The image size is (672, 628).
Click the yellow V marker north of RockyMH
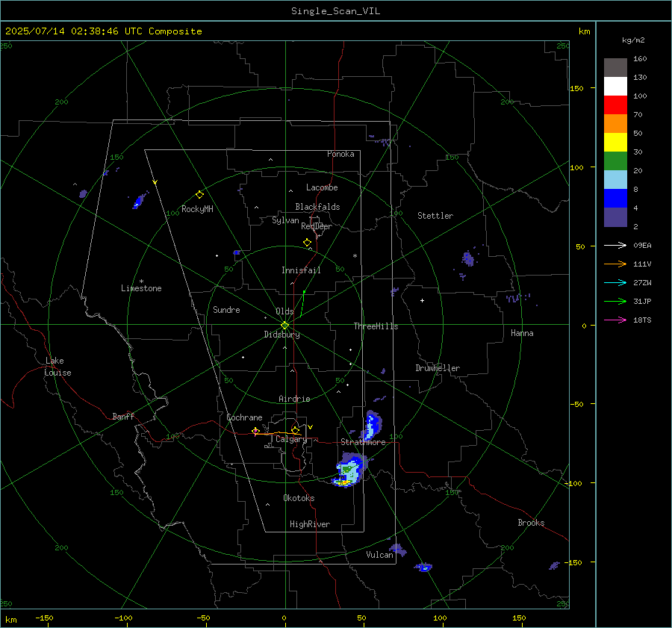click(155, 182)
